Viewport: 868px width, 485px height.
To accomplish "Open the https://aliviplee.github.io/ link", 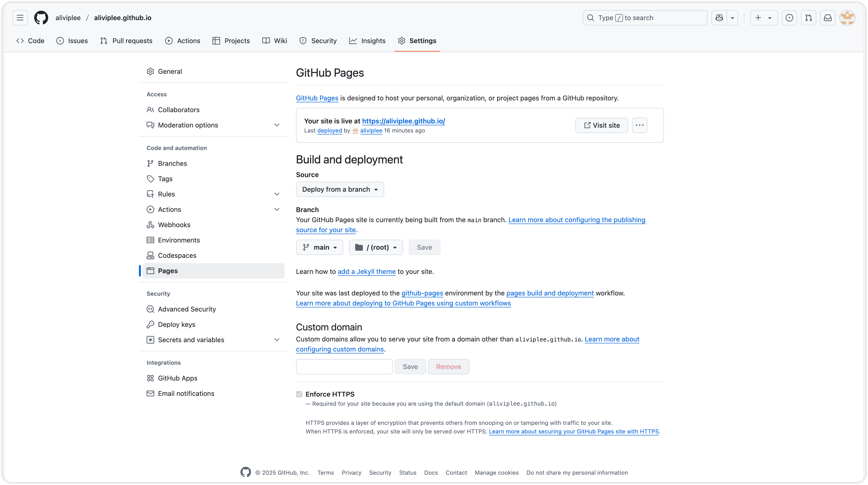I will [403, 121].
